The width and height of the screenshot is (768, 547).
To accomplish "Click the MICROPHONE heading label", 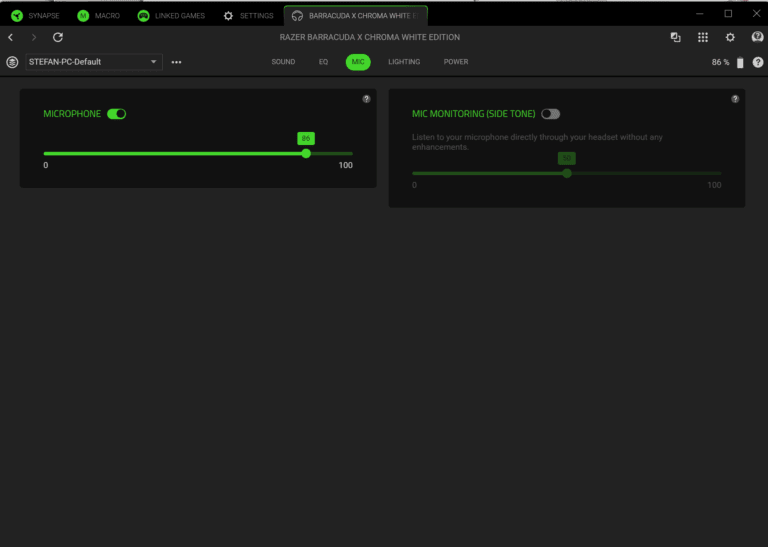I will pyautogui.click(x=72, y=114).
